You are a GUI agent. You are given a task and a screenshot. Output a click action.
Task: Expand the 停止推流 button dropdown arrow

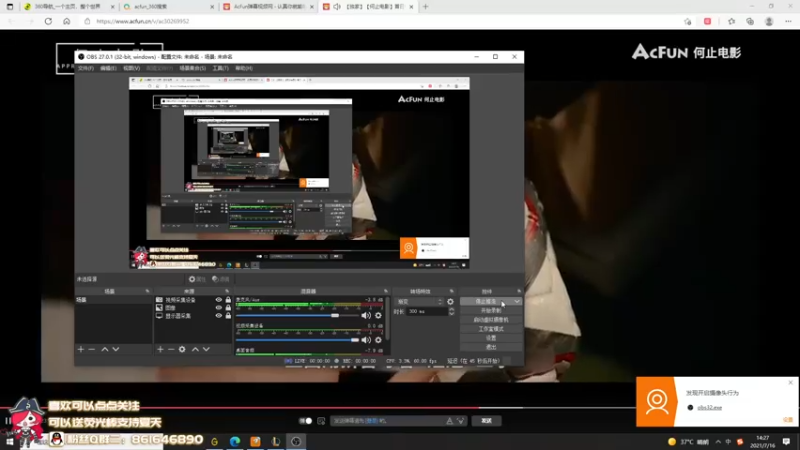[517, 302]
